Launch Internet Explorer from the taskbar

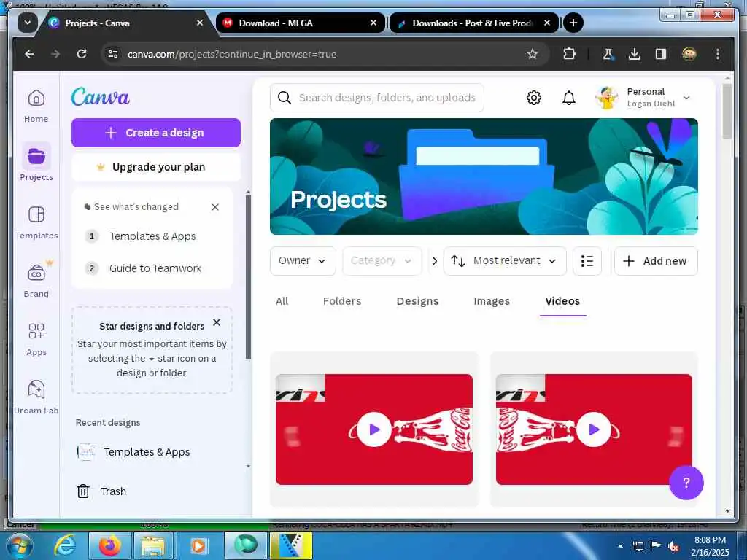point(64,545)
